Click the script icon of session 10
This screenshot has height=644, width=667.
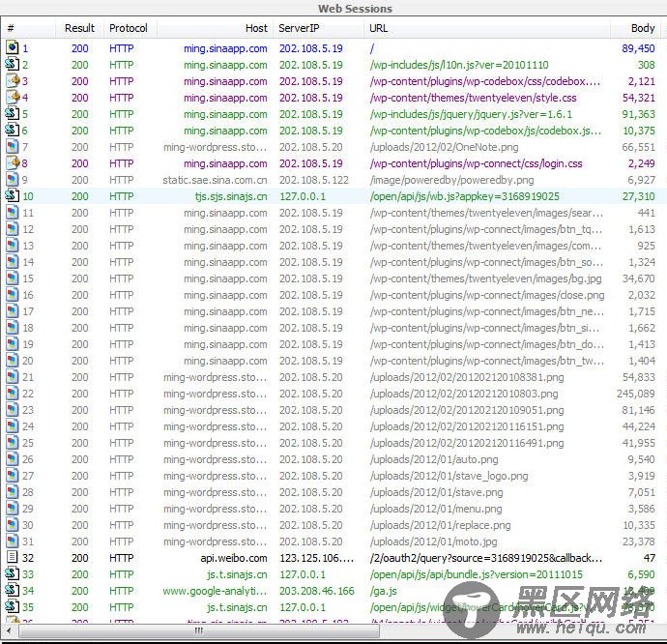[x=13, y=195]
